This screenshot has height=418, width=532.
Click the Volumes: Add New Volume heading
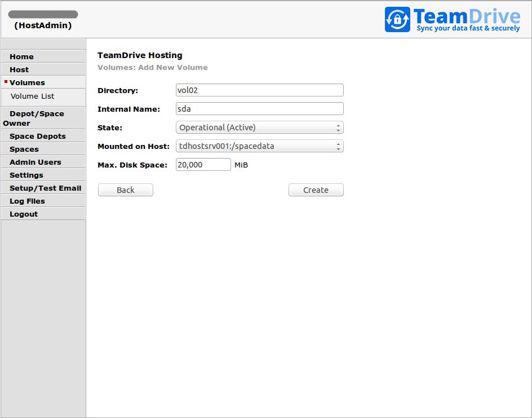tap(153, 67)
